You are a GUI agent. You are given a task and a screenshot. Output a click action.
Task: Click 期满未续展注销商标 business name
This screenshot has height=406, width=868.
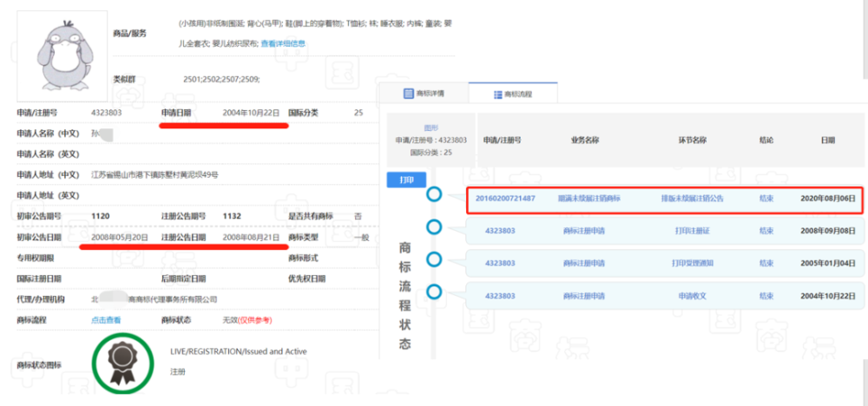click(588, 199)
